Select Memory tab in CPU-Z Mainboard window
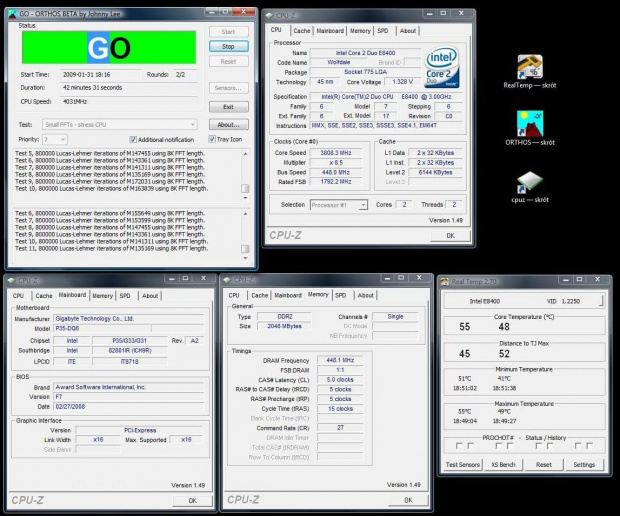Screen dimensions: 620x516 point(102,296)
